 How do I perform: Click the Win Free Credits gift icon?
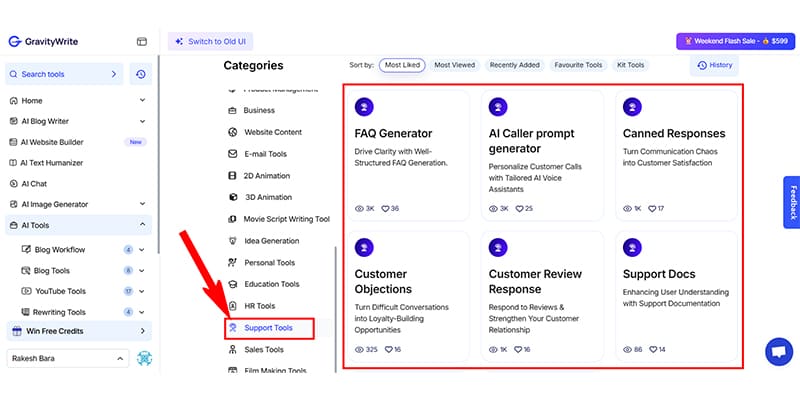point(17,331)
